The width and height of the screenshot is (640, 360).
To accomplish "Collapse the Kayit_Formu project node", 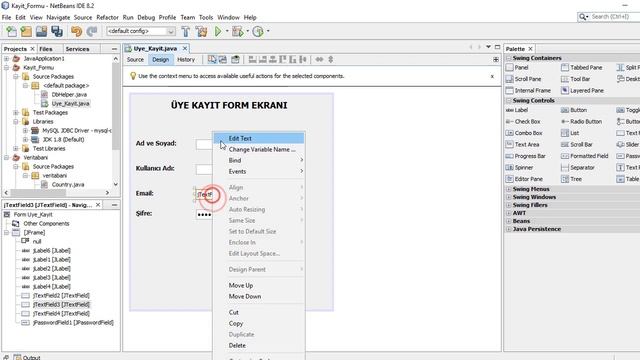I will pyautogui.click(x=7, y=68).
